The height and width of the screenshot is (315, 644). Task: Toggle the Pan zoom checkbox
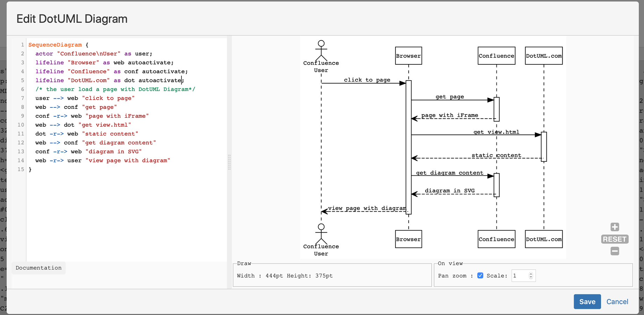coord(480,275)
